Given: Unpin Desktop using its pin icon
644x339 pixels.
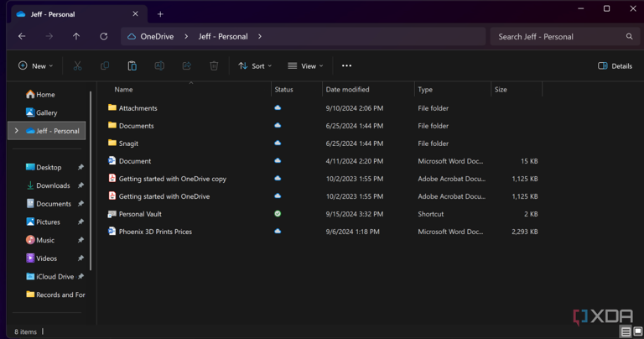Looking at the screenshot, I should coord(80,167).
